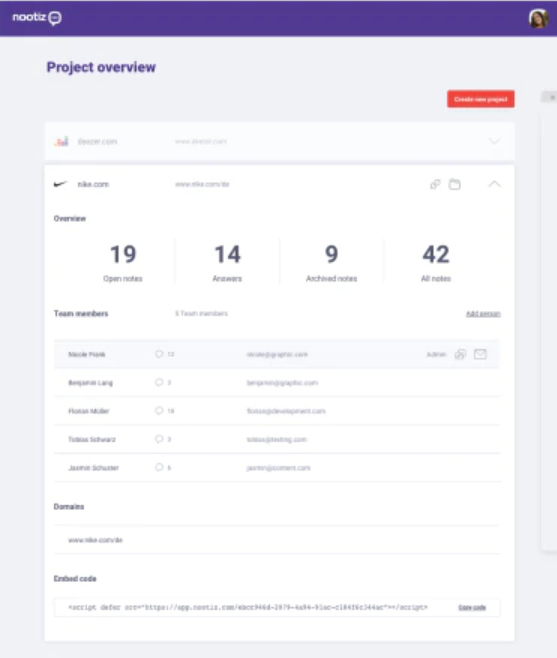Click the Add person link
The image size is (557, 658).
coord(483,313)
